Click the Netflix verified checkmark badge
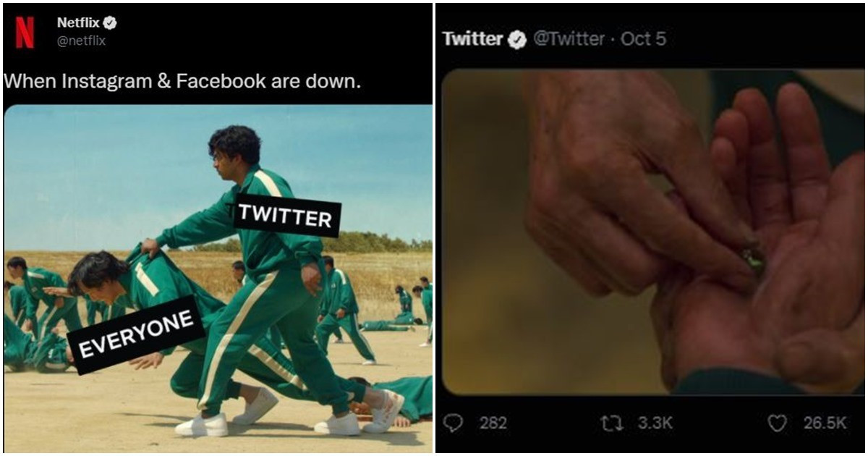The width and height of the screenshot is (868, 456). [x=110, y=23]
